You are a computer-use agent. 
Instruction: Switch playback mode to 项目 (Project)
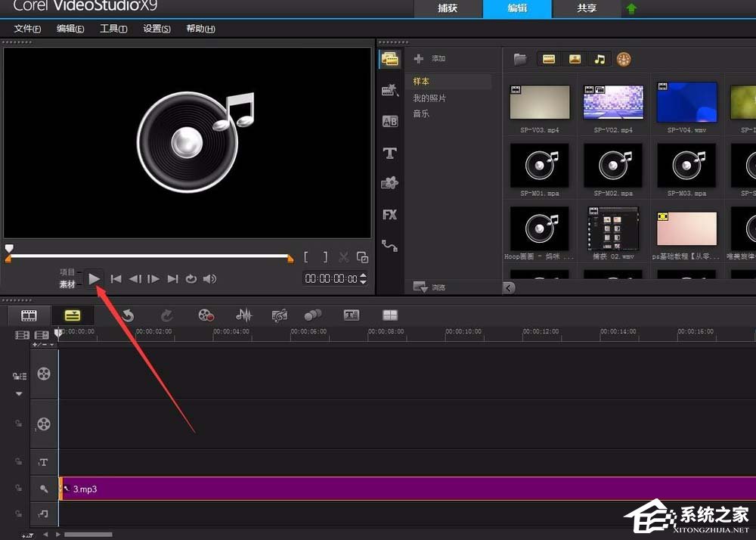(67, 272)
